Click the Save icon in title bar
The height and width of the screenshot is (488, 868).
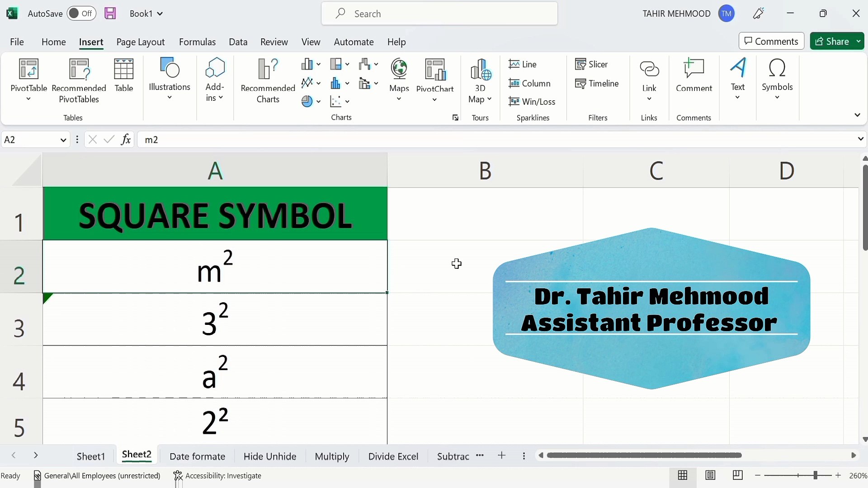click(x=110, y=14)
